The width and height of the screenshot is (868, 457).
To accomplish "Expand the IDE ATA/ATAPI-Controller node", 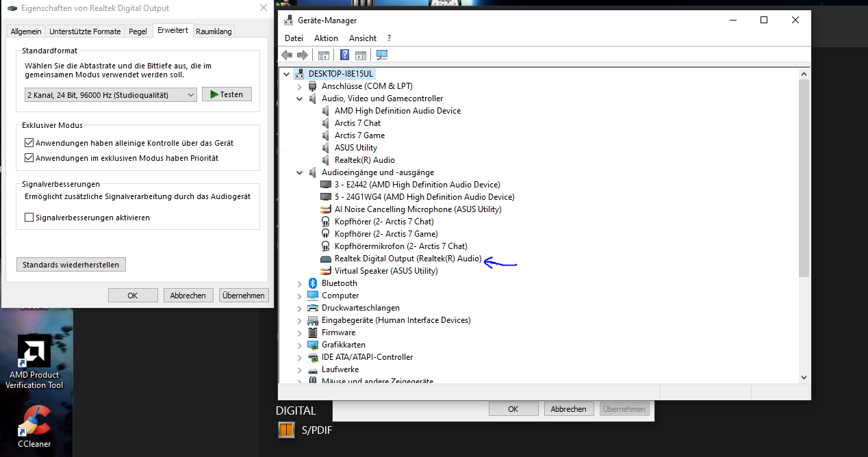I will point(300,357).
